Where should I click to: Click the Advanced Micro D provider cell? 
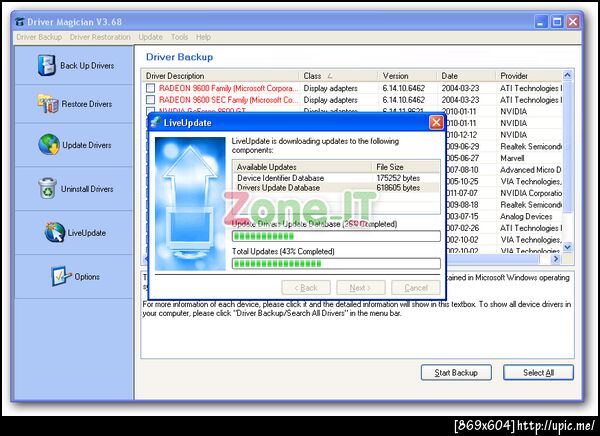click(x=530, y=170)
